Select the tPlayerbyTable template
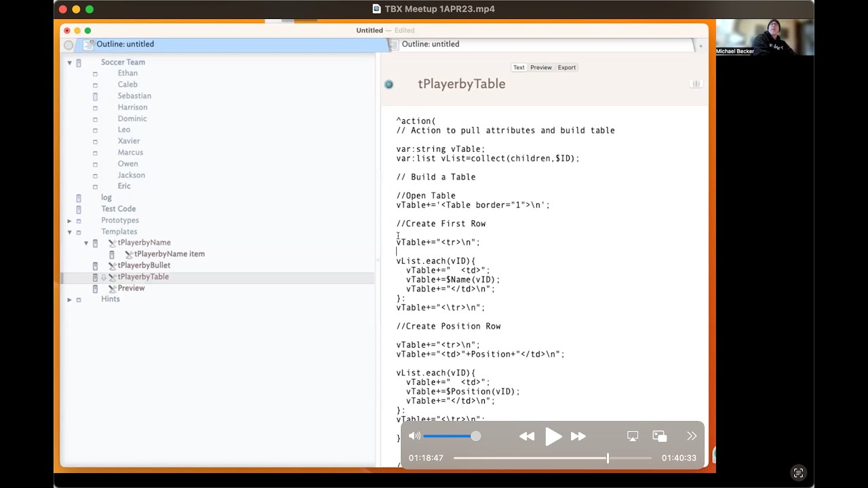The width and height of the screenshot is (868, 488). (x=143, y=277)
